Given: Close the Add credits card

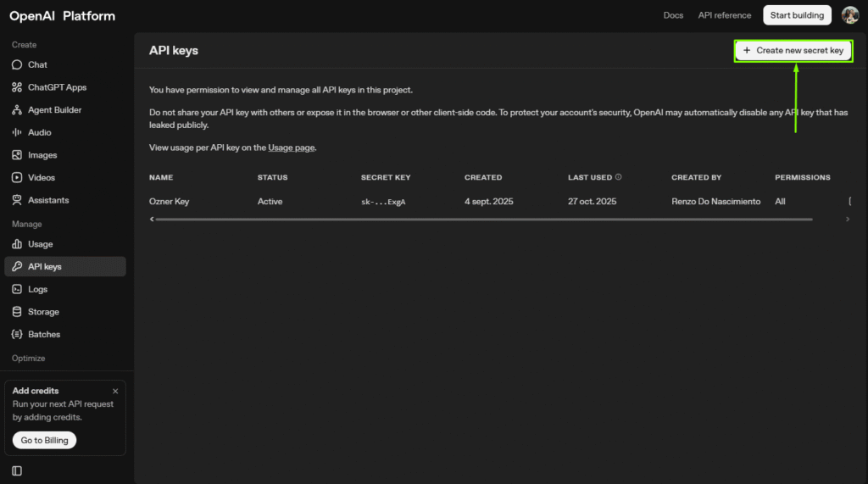Looking at the screenshot, I should [x=115, y=391].
